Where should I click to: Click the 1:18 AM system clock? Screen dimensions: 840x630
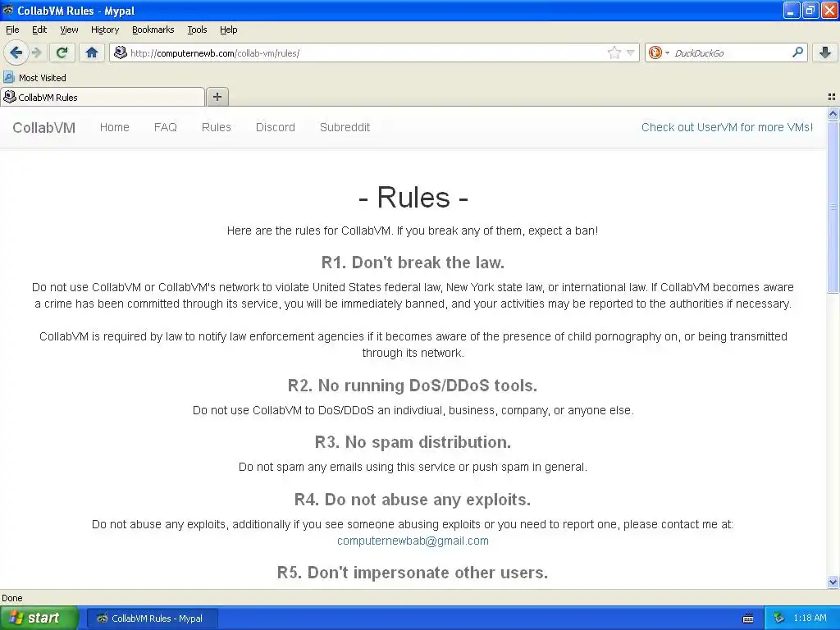[x=810, y=619]
